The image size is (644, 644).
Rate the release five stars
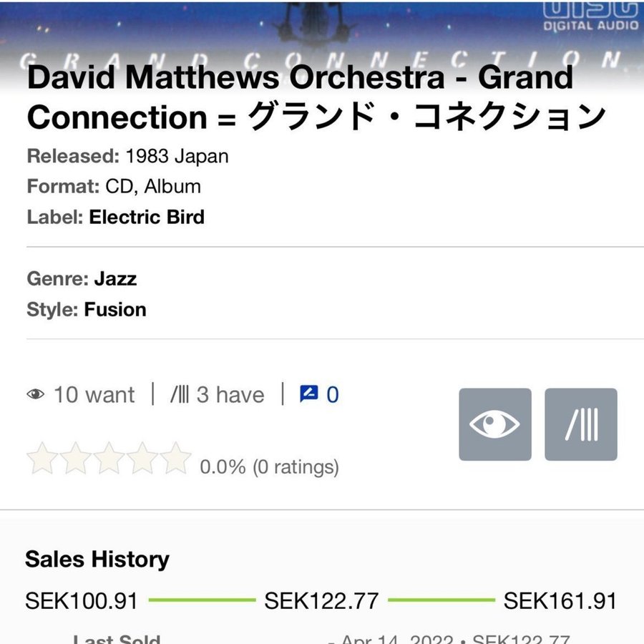point(175,459)
